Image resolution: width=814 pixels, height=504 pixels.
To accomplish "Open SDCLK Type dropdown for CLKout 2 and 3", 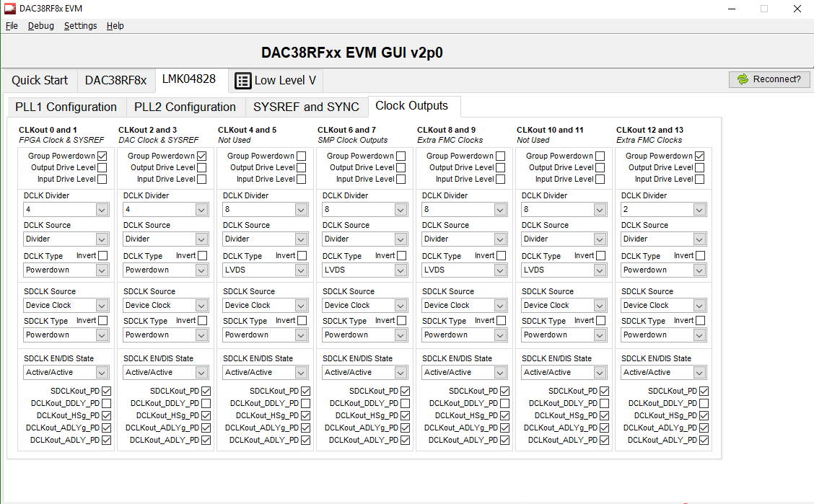I will (165, 335).
